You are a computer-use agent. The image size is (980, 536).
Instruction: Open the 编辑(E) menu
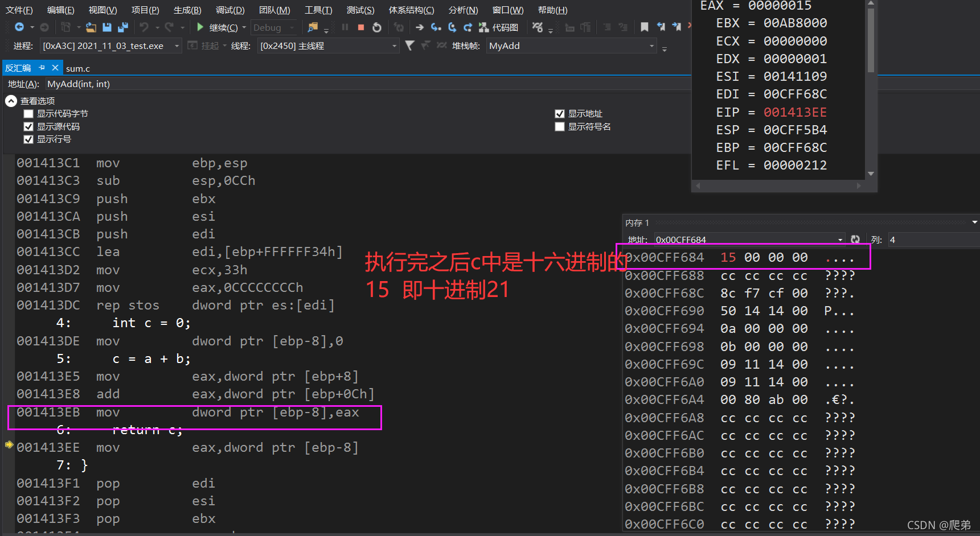coord(60,10)
